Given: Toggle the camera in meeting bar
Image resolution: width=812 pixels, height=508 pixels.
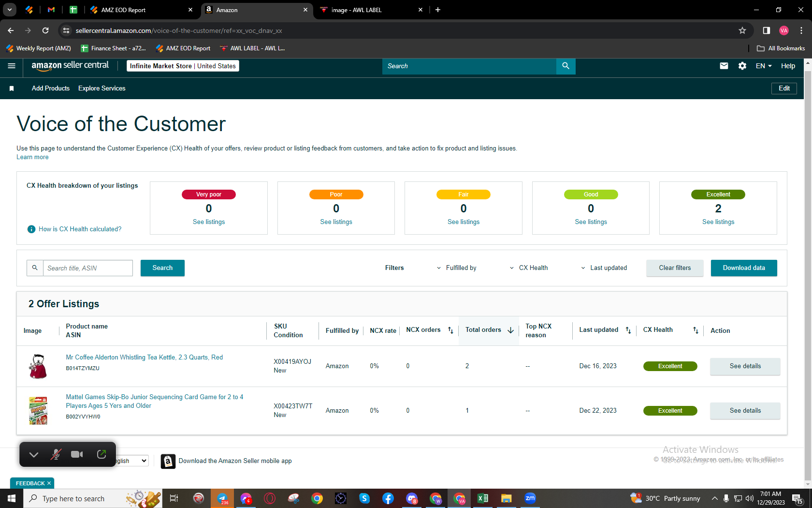Looking at the screenshot, I should click(77, 454).
